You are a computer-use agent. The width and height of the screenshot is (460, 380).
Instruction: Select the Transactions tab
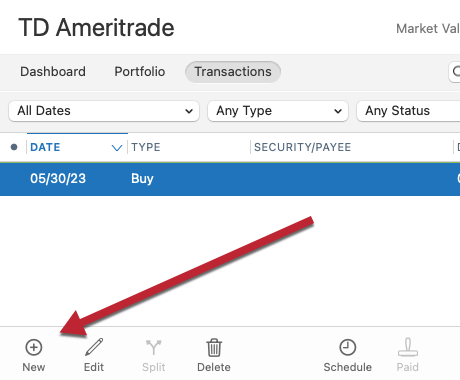(233, 72)
